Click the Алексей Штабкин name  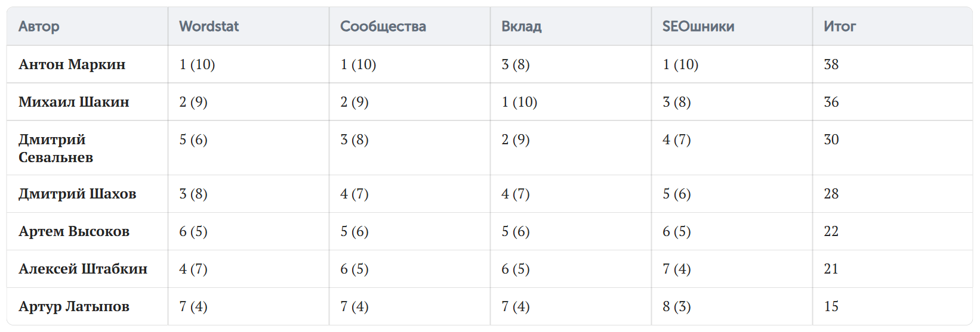(x=83, y=269)
